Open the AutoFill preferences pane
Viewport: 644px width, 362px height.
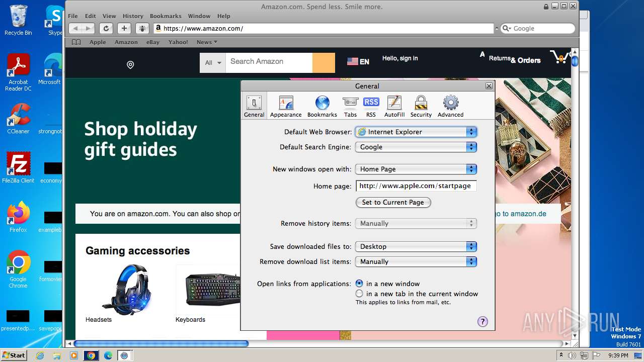tap(394, 106)
